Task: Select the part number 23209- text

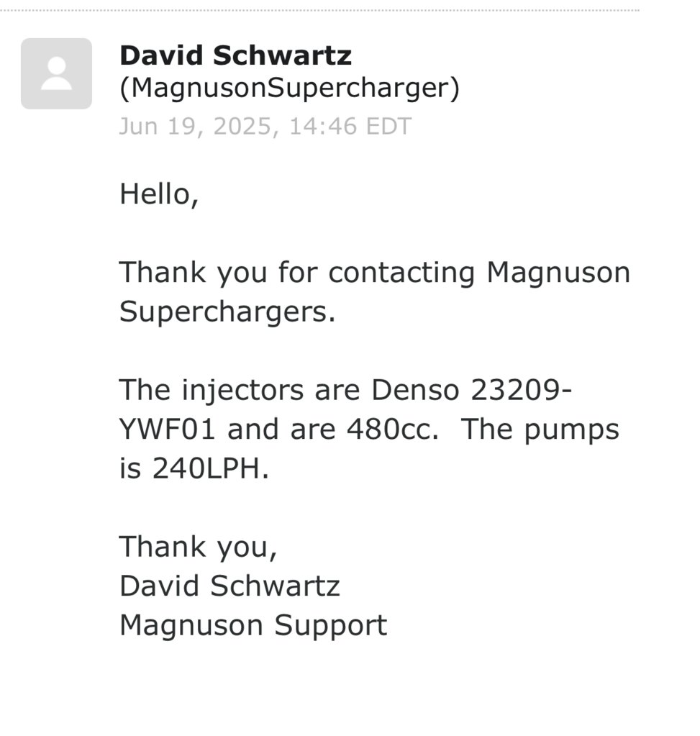Action: click(521, 390)
